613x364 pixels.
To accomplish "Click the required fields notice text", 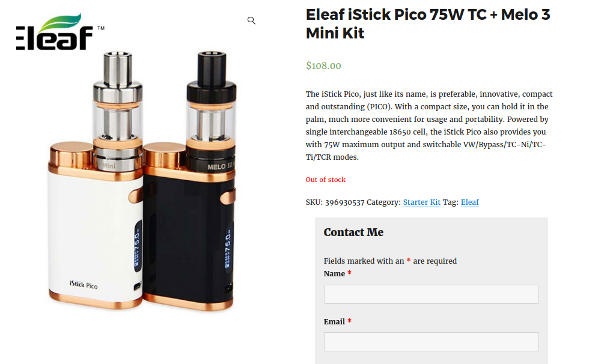I will (390, 261).
